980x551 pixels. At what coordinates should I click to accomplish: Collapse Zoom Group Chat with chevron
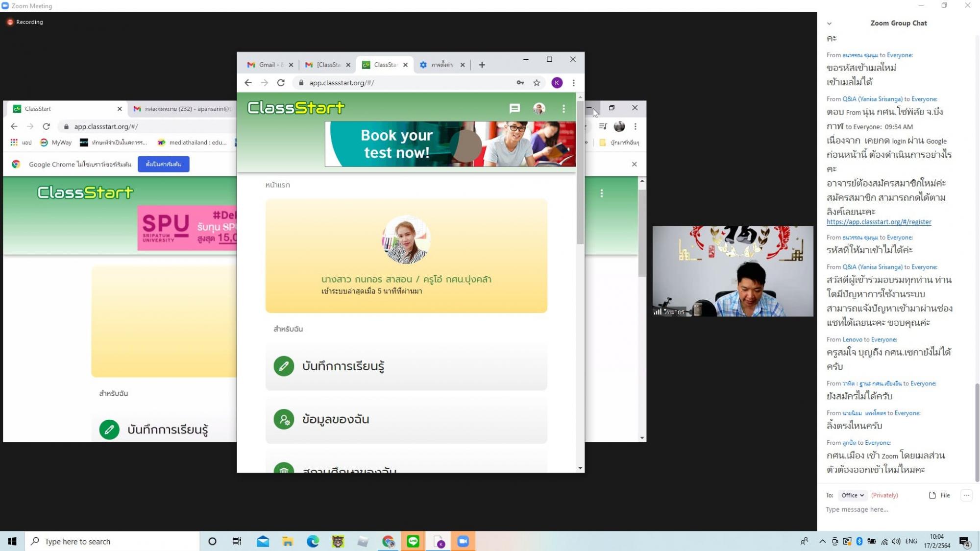(829, 24)
